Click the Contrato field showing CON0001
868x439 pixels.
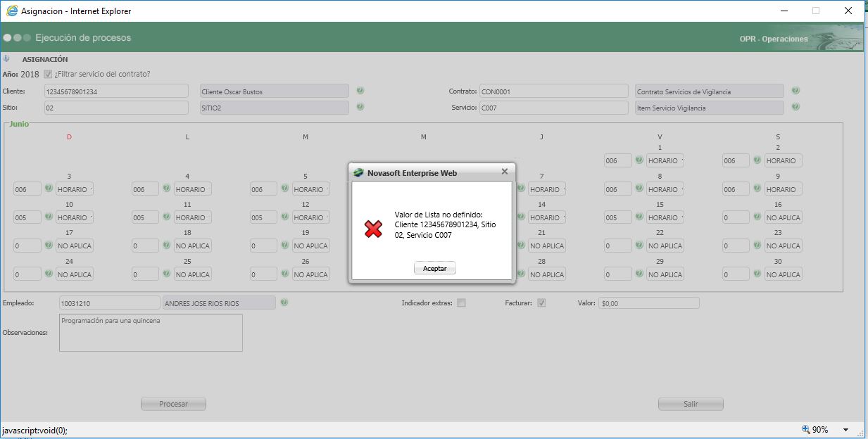click(x=554, y=91)
